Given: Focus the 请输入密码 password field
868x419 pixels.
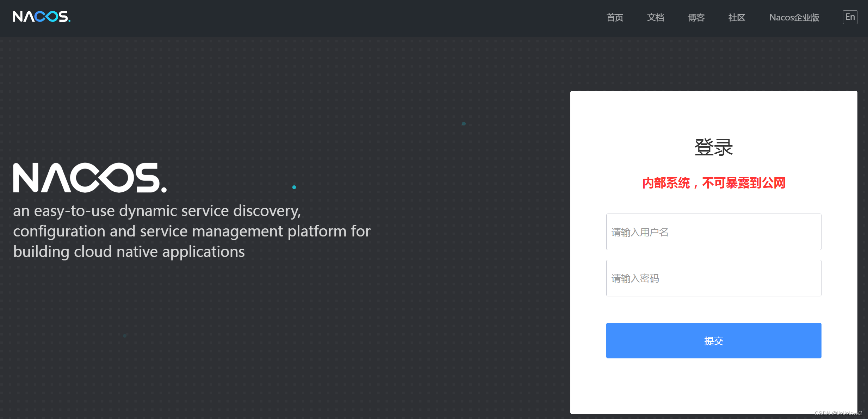Looking at the screenshot, I should pyautogui.click(x=713, y=278).
